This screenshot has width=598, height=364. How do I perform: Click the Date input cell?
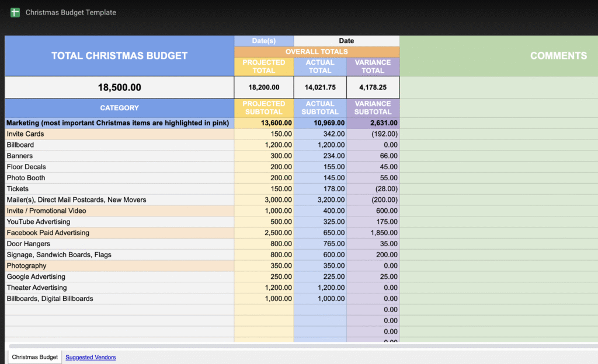pos(346,41)
